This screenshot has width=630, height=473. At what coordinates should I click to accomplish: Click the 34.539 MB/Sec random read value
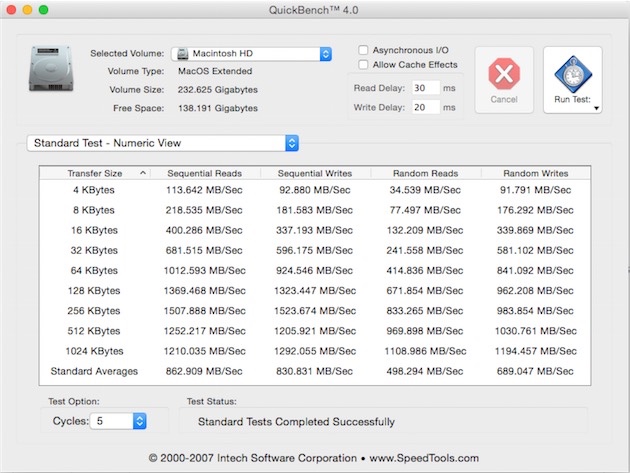pyautogui.click(x=425, y=190)
